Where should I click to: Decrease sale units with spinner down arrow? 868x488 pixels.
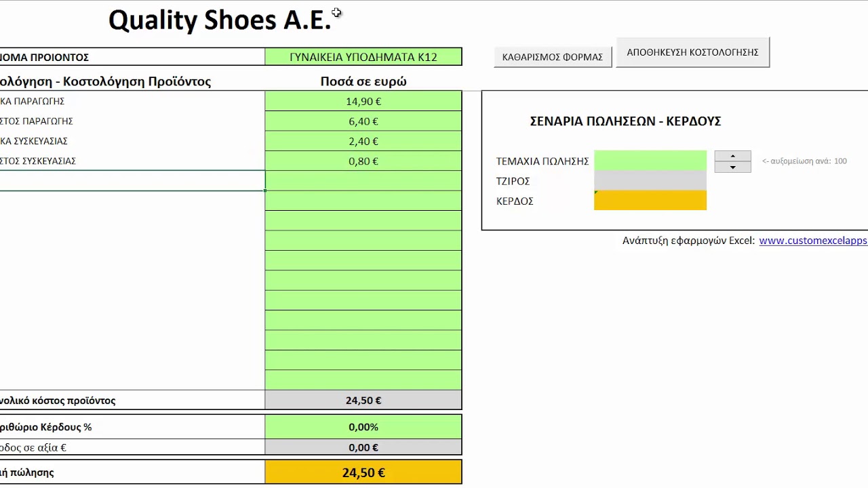(732, 167)
